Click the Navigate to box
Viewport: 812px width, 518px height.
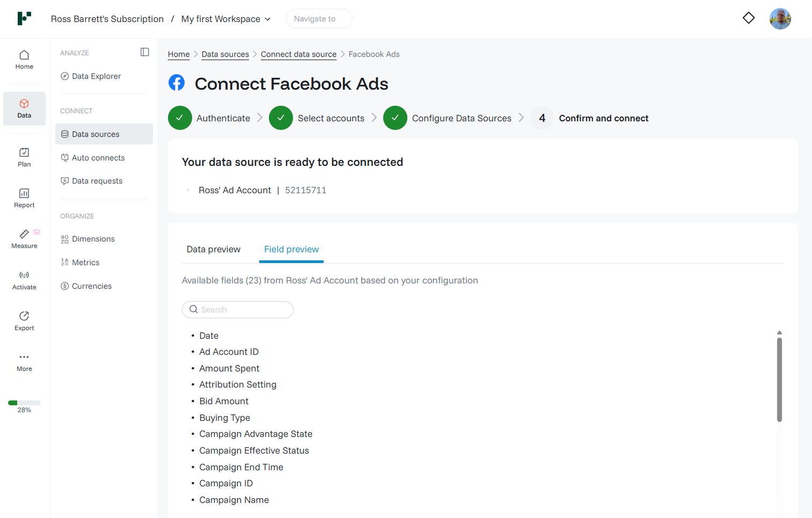319,19
